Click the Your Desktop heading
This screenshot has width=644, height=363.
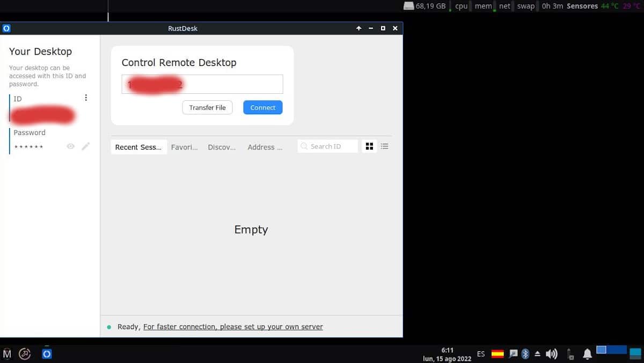pos(40,51)
